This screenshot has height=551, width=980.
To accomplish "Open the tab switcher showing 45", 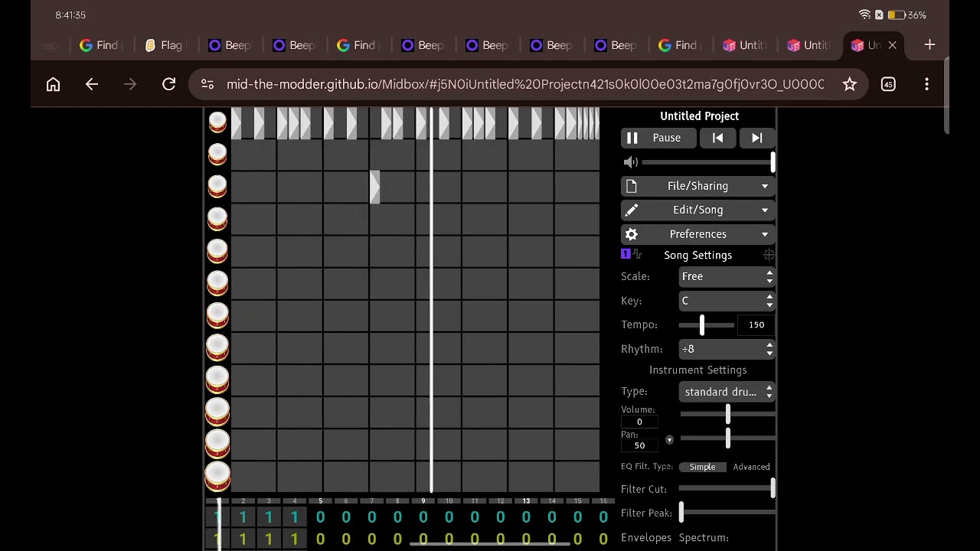I will pos(888,84).
